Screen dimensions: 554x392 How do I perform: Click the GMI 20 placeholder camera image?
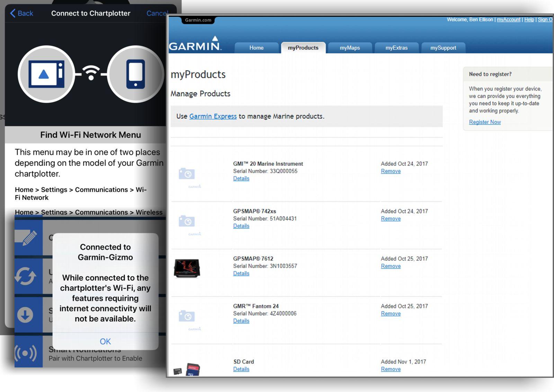187,174
